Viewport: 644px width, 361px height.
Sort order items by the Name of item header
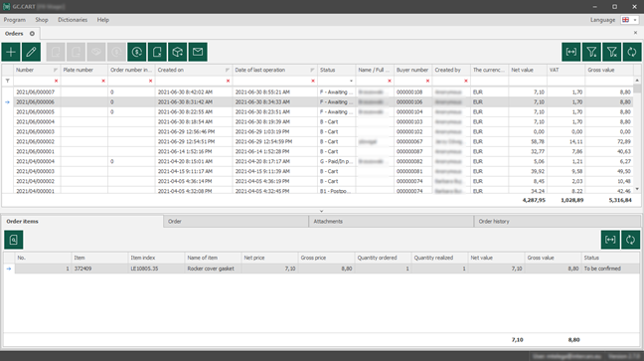pyautogui.click(x=213, y=258)
